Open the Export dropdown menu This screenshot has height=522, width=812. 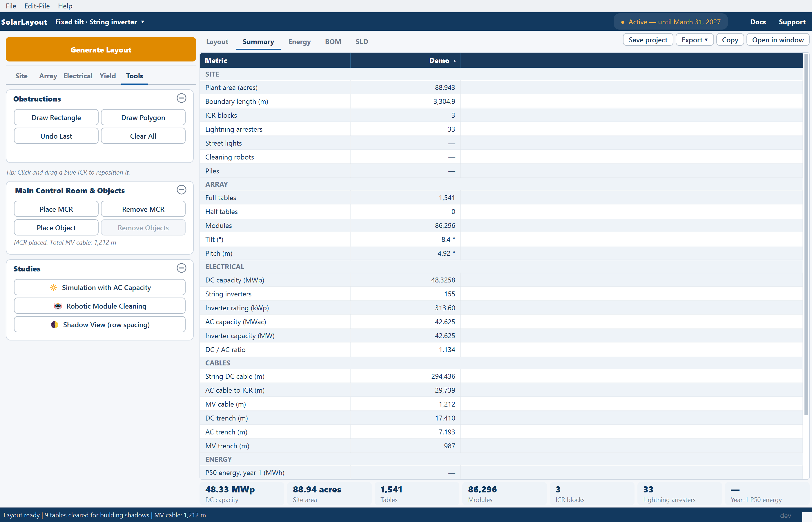[694, 40]
